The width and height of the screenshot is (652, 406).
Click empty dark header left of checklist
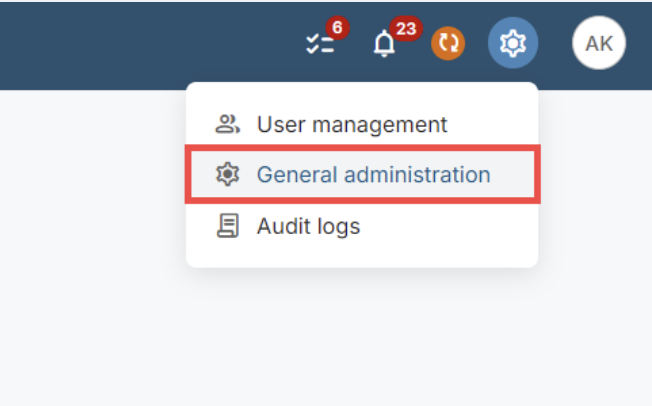pyautogui.click(x=146, y=46)
